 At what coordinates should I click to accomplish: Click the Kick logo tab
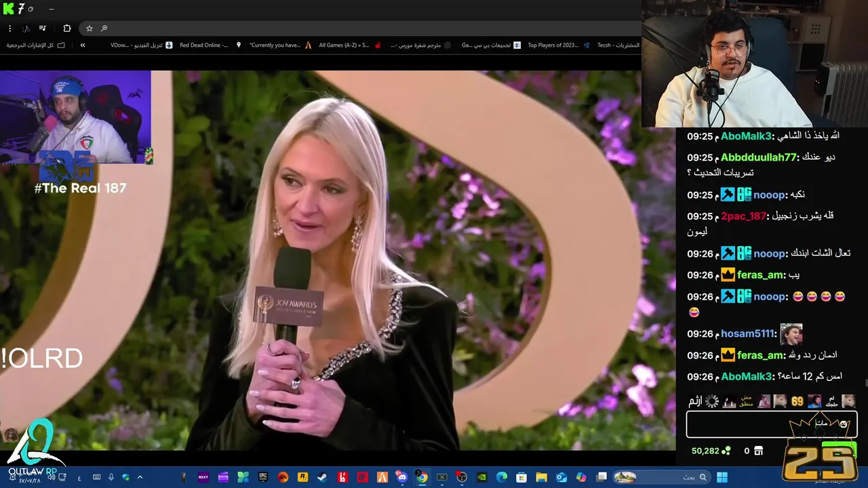[8, 9]
